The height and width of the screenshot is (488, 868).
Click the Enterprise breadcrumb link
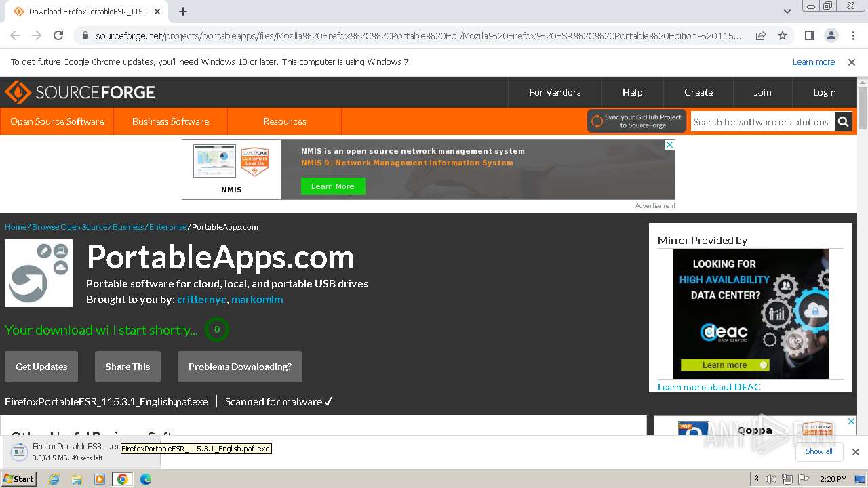point(167,227)
